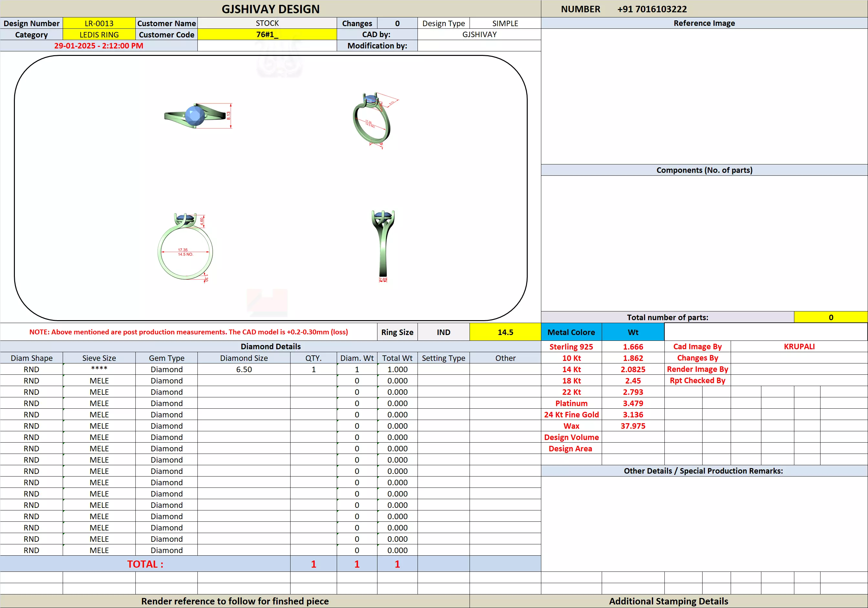
Task: Select the 6.50 diamond size cell
Action: [x=244, y=369]
